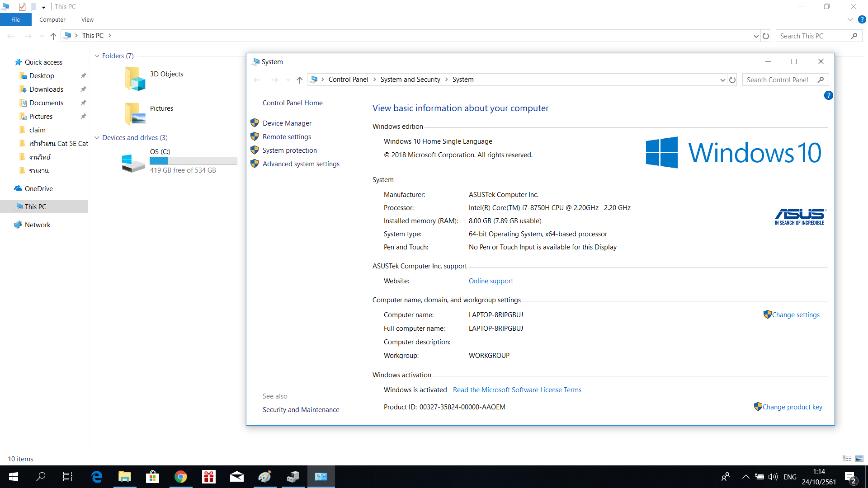The height and width of the screenshot is (488, 868).
Task: Open Action Center notifications icon
Action: (850, 477)
